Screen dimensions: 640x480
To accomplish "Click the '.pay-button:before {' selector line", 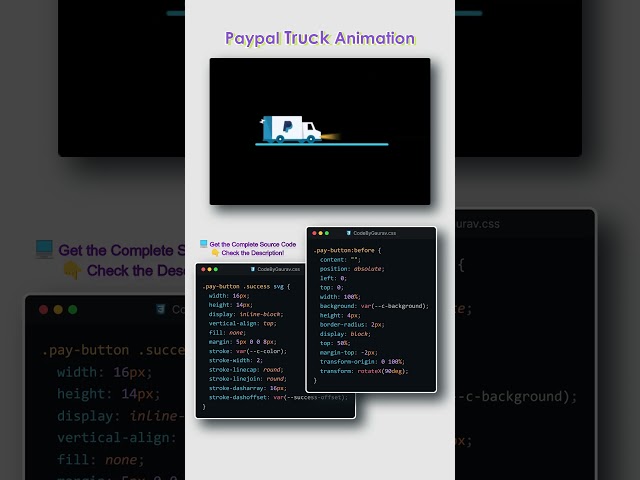I will pos(347,250).
